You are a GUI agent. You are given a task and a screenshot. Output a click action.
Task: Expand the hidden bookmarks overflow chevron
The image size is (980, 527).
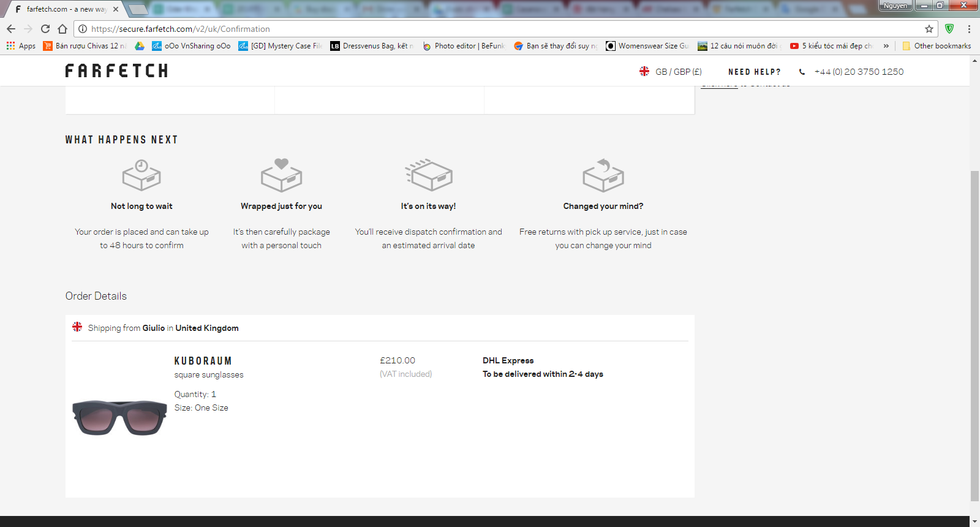(x=886, y=46)
